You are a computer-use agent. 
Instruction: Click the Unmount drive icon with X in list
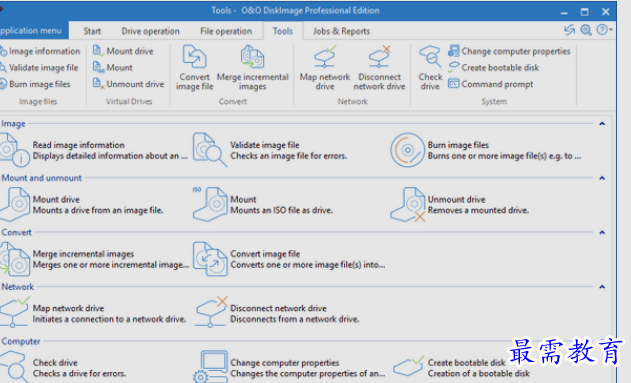point(408,204)
